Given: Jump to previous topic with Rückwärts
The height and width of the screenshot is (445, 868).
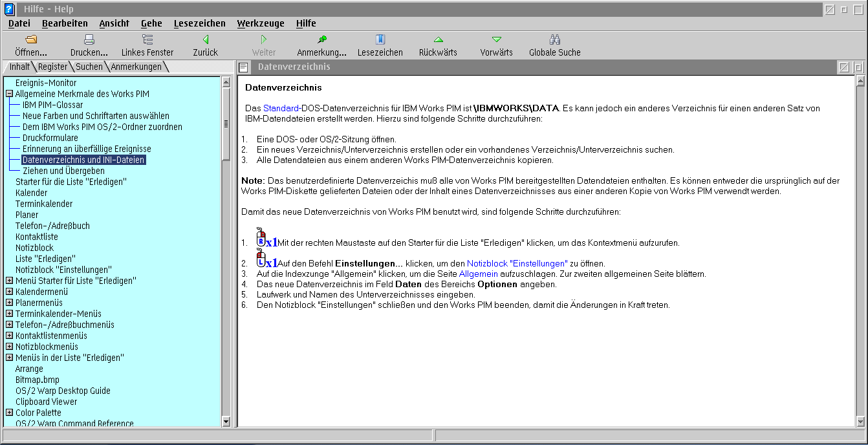Looking at the screenshot, I should pos(439,39).
